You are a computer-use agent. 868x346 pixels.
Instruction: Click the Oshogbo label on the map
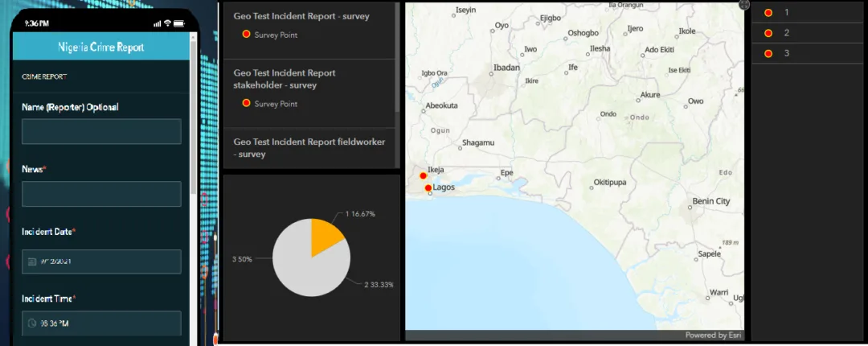pyautogui.click(x=583, y=33)
